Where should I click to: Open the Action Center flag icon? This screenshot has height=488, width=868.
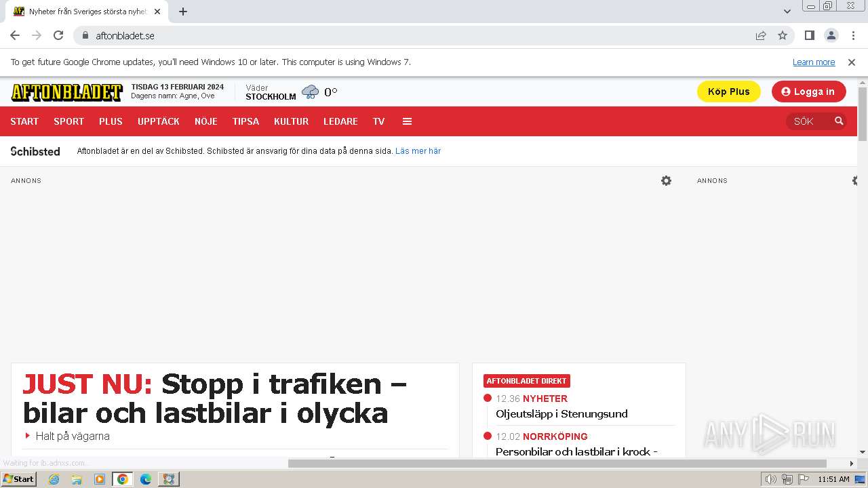(x=804, y=479)
